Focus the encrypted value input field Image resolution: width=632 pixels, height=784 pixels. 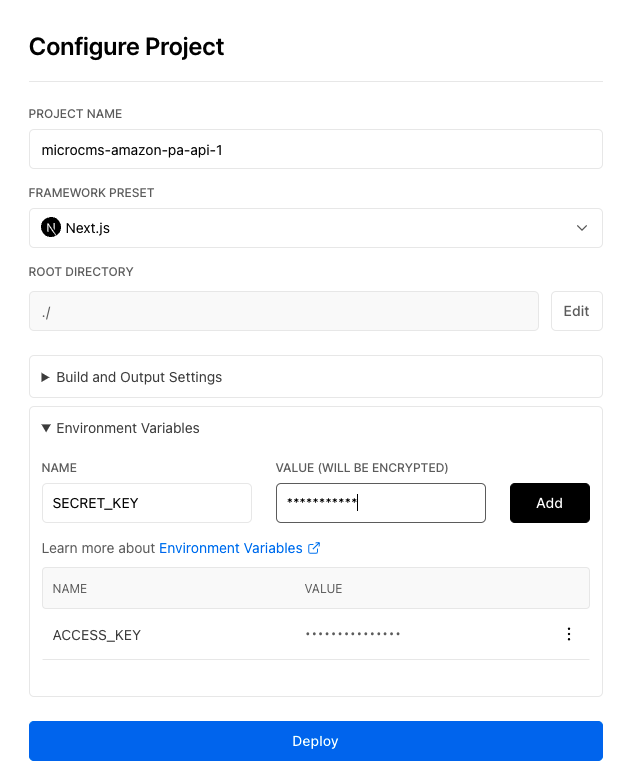tap(380, 503)
